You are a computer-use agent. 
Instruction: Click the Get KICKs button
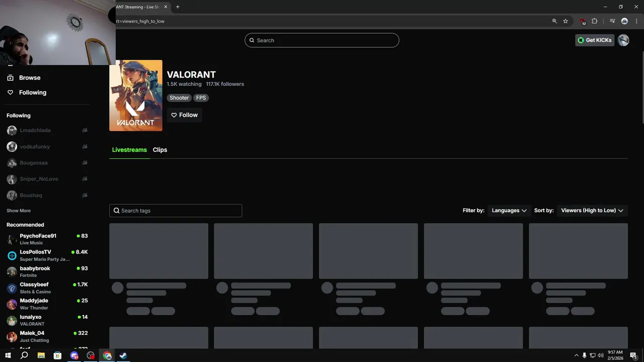tap(595, 40)
